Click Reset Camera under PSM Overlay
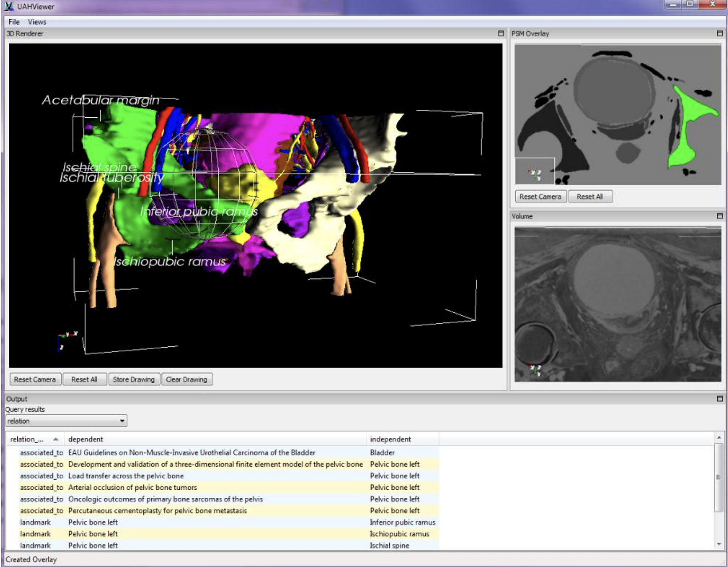The height and width of the screenshot is (567, 728). click(x=541, y=197)
